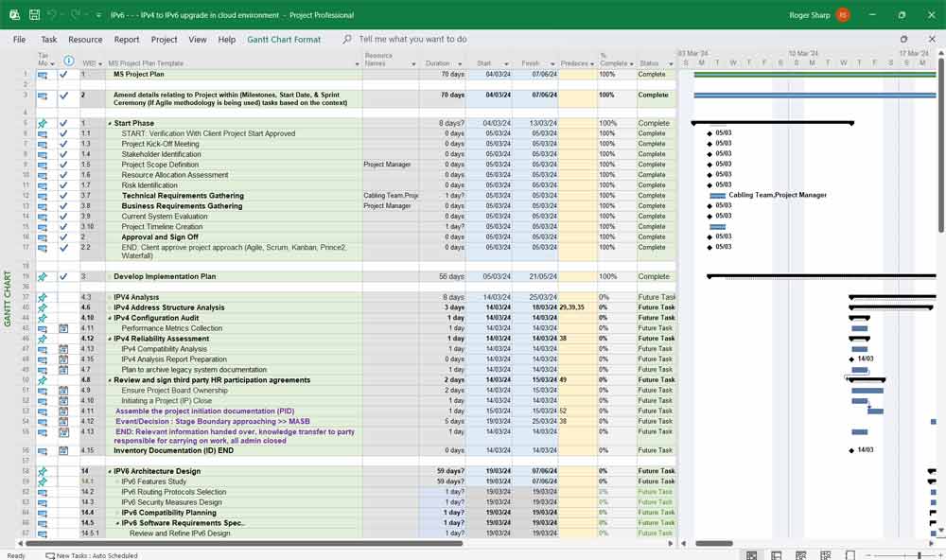Open the Duration column filter dropdown
The width and height of the screenshot is (946, 560).
[459, 63]
